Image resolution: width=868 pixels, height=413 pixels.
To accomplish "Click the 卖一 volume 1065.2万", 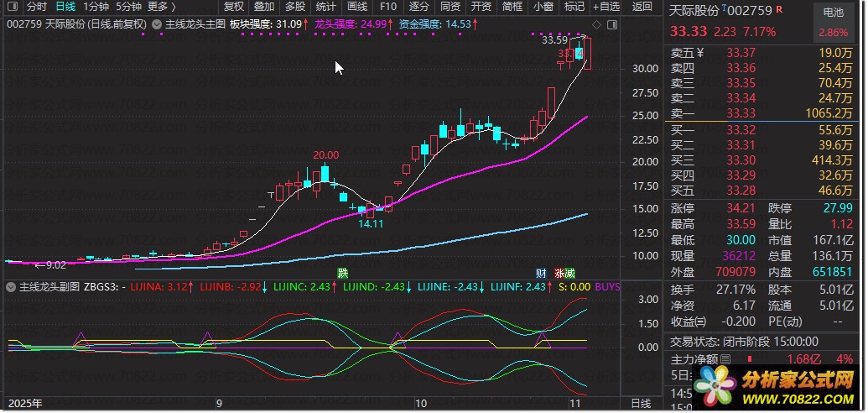I will pos(828,113).
